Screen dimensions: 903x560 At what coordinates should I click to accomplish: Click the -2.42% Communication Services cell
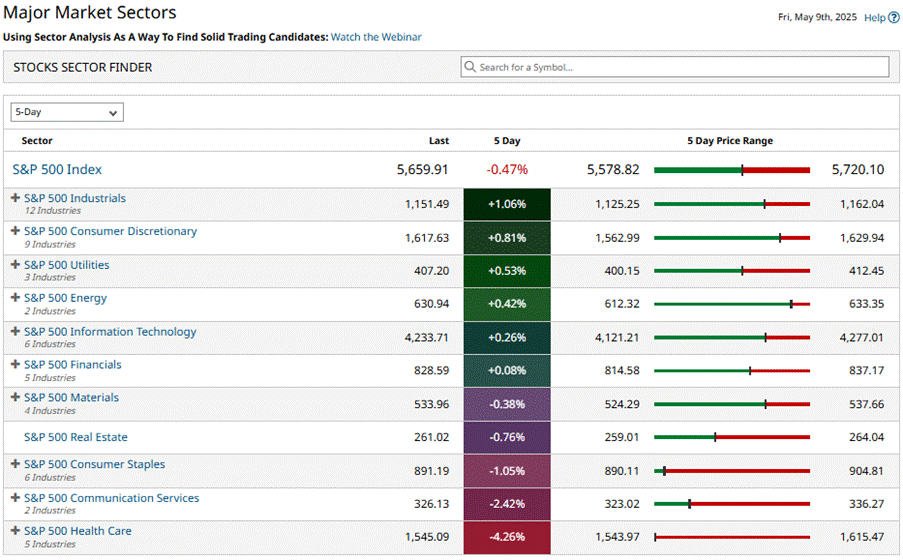coord(507,504)
